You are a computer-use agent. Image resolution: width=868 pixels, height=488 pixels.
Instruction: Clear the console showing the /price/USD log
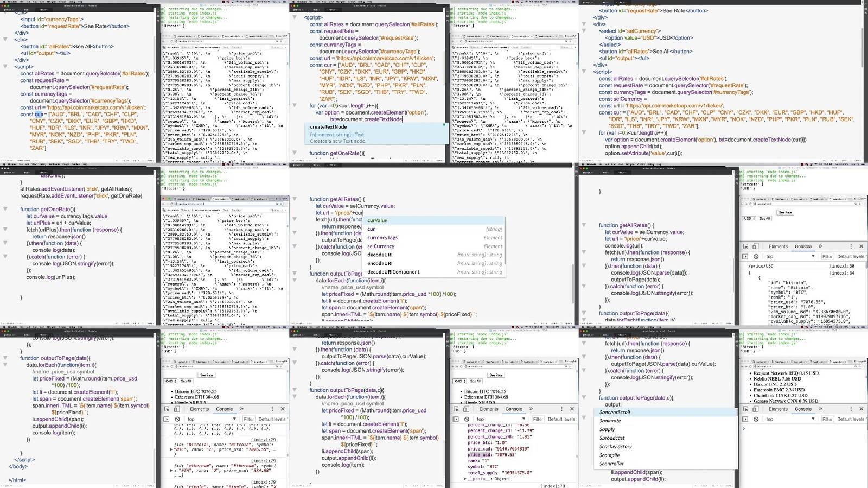[x=756, y=256]
